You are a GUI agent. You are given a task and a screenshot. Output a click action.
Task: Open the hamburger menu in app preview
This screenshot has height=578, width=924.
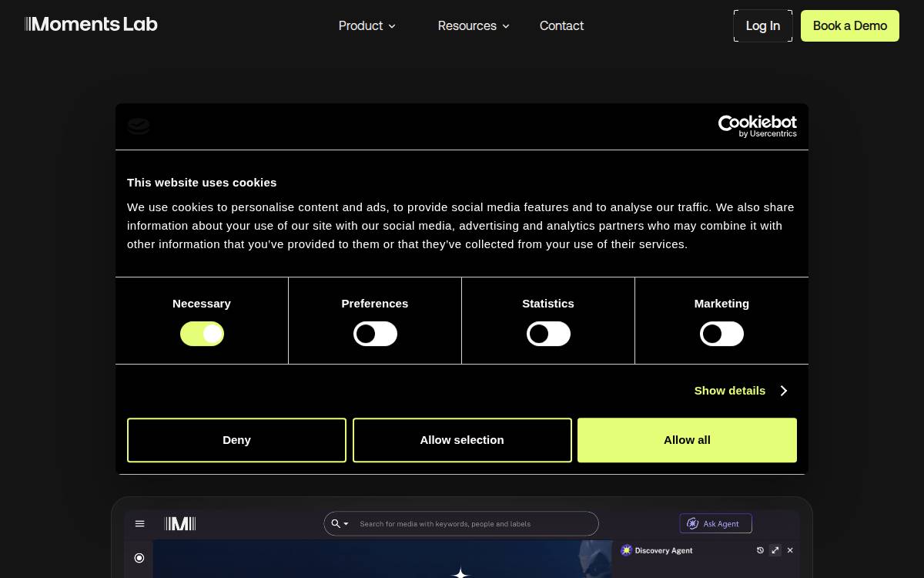click(x=140, y=524)
